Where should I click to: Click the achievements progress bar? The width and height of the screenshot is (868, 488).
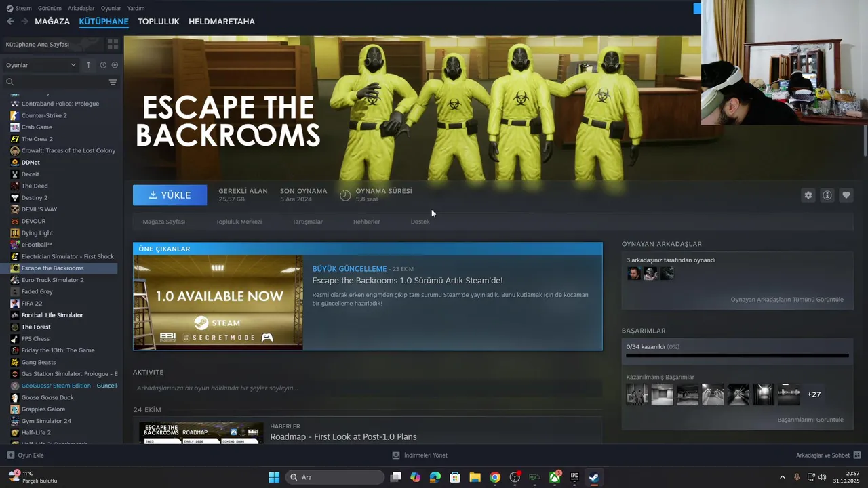(737, 355)
